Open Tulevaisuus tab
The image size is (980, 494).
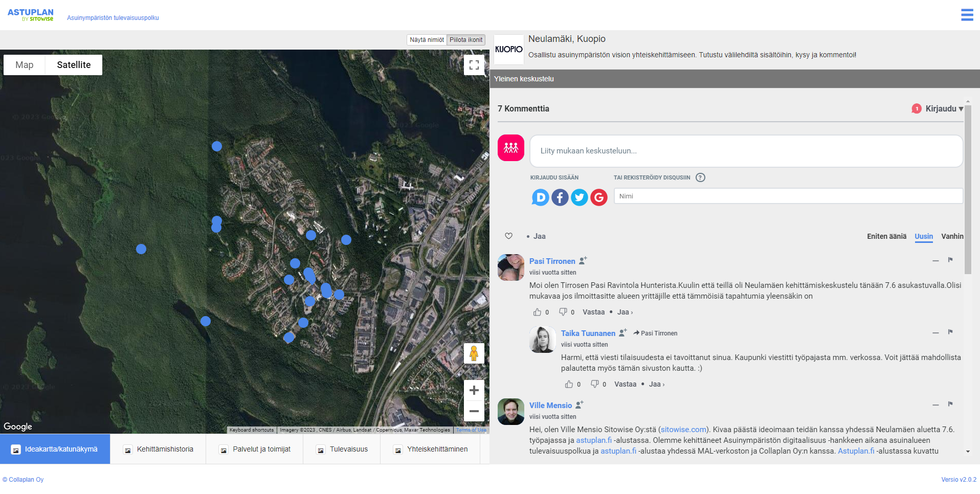342,449
